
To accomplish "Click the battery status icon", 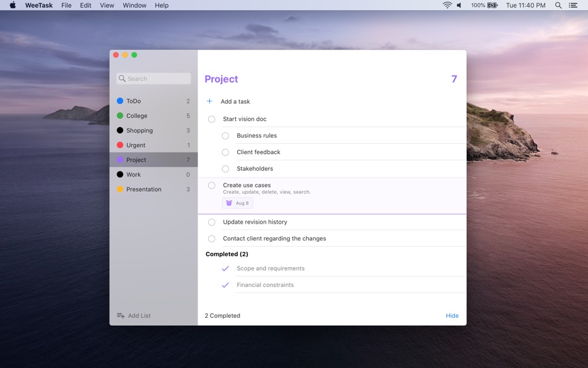I will tap(492, 5).
